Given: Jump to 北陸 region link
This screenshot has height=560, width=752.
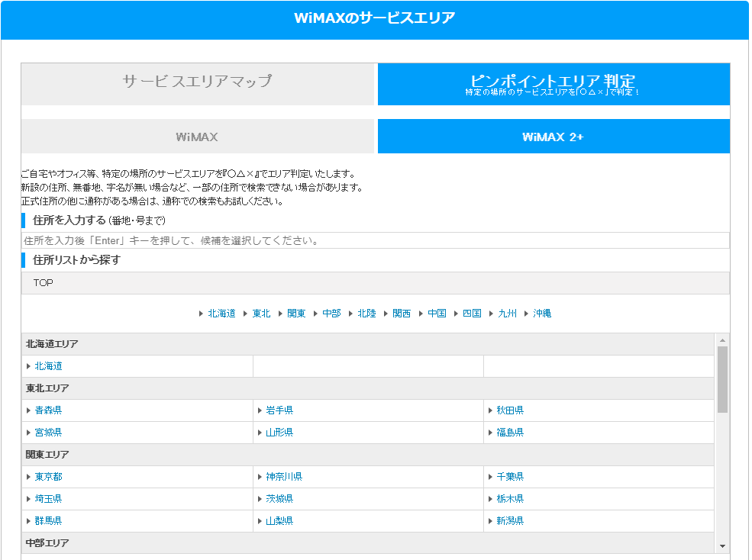Looking at the screenshot, I should [367, 313].
